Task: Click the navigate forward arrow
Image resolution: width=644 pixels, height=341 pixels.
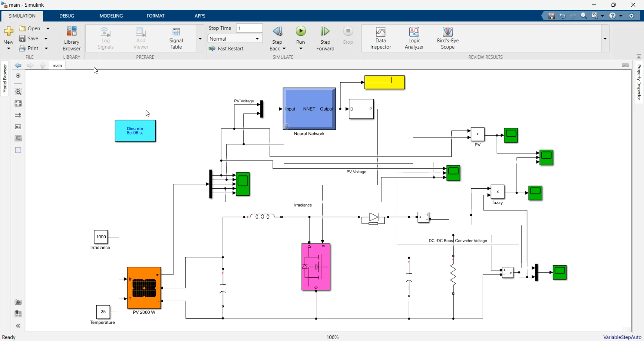Action: pos(30,65)
